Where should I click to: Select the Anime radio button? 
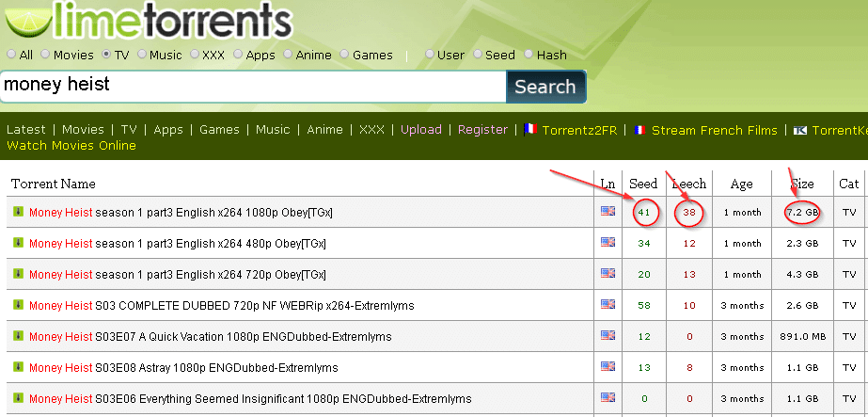(288, 55)
